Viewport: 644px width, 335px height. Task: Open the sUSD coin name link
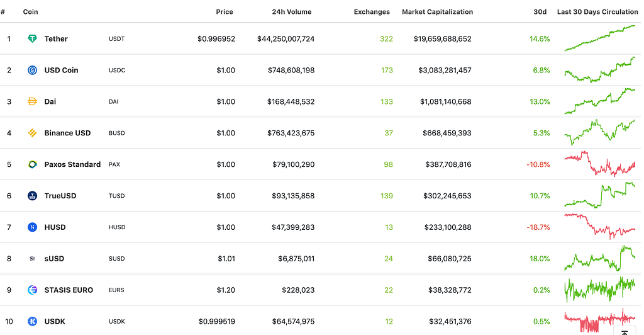coord(54,259)
